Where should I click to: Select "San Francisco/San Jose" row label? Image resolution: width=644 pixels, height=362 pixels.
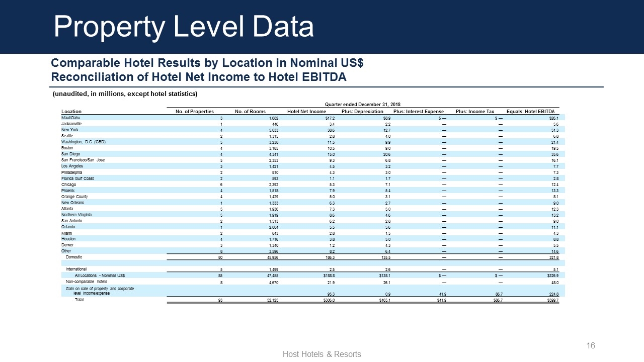click(84, 160)
